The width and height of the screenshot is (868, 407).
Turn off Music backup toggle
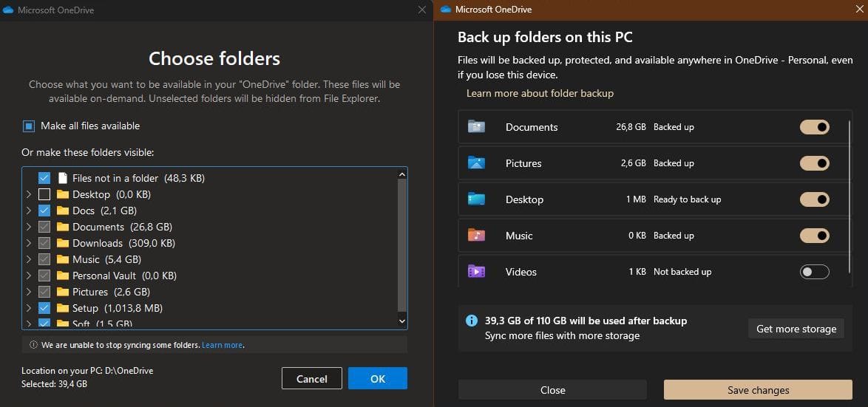(814, 236)
